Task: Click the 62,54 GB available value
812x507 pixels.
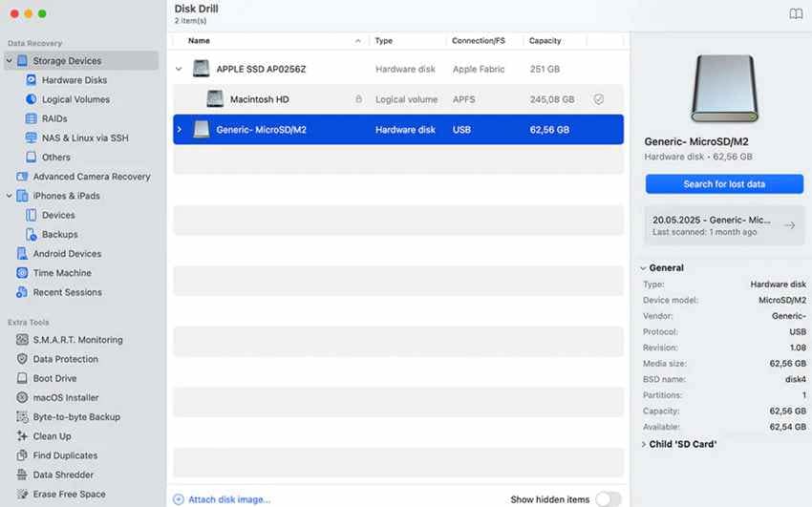Action: 788,427
